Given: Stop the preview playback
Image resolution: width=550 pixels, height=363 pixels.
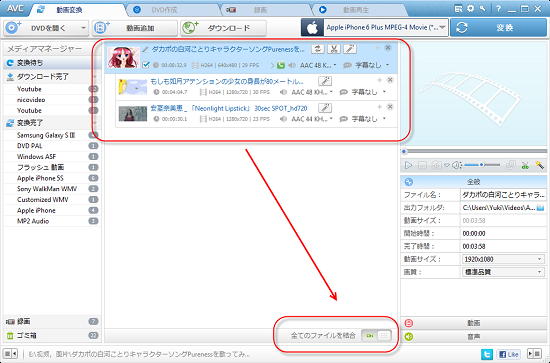Looking at the screenshot, I should point(422,165).
